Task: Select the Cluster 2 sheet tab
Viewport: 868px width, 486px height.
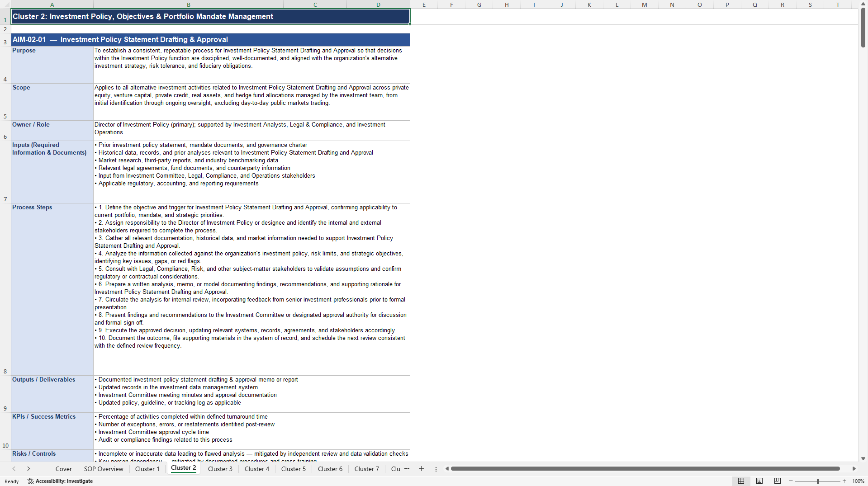Action: point(184,468)
